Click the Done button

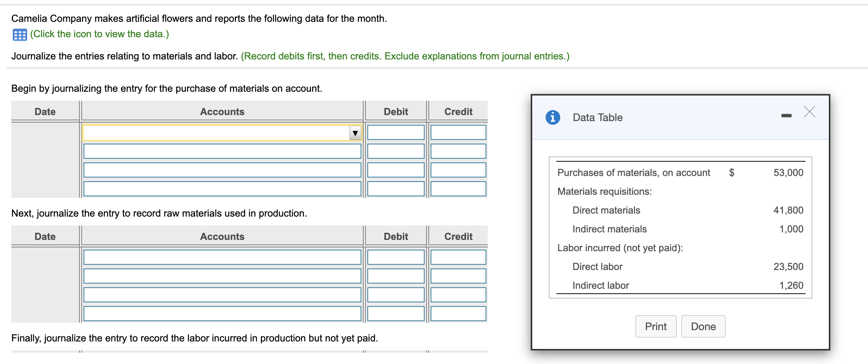703,326
